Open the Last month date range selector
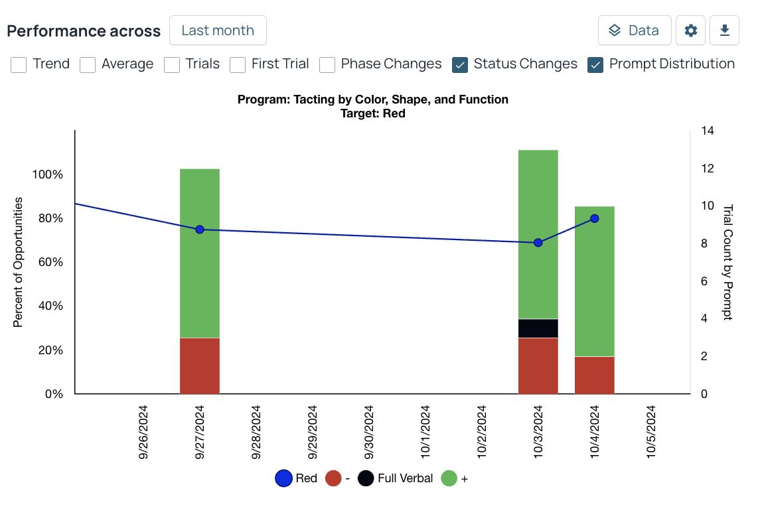762x532 pixels. point(218,31)
